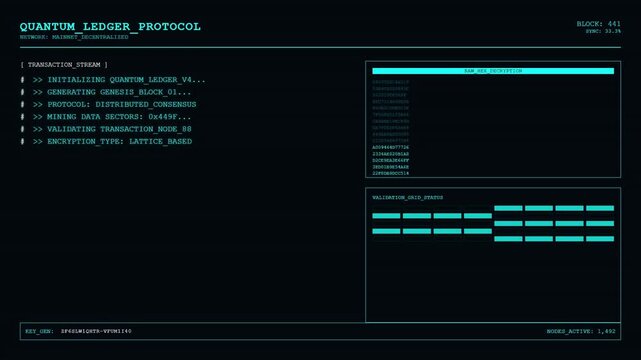Select the hex row beginning with D2CE
Viewport: 641px width, 360px height.
[x=390, y=161]
